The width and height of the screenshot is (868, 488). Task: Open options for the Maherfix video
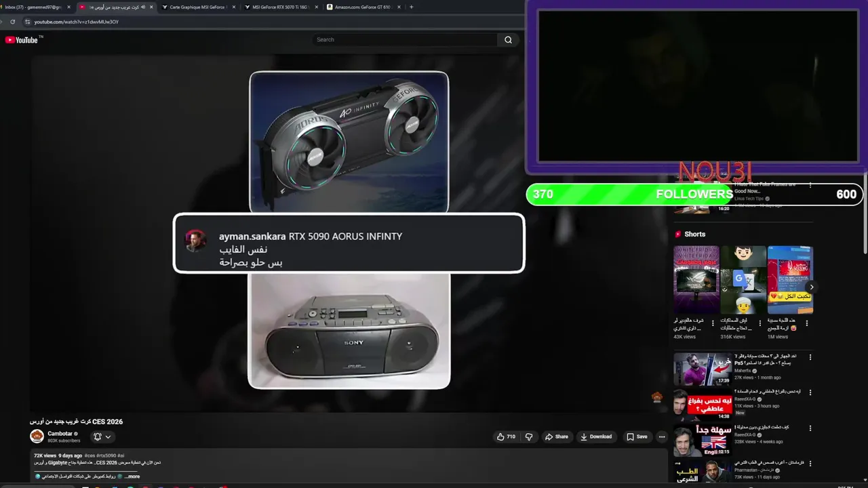tap(810, 357)
